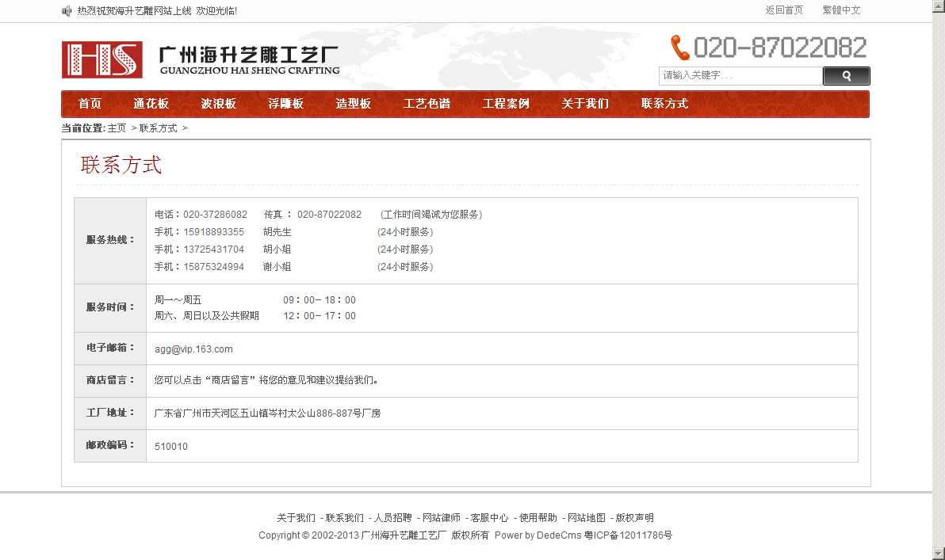Focus the keyword search input field

[x=740, y=76]
